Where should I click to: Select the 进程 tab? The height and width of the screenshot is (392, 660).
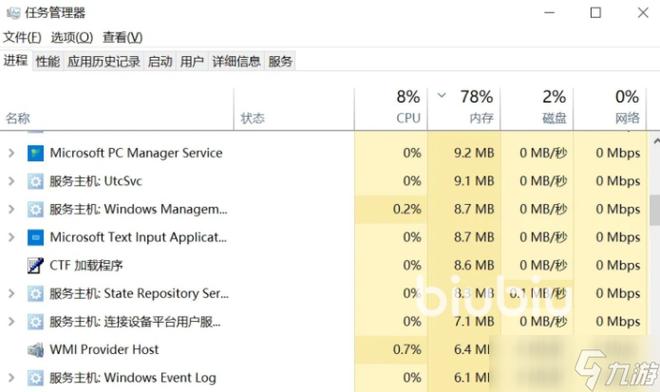(x=16, y=61)
